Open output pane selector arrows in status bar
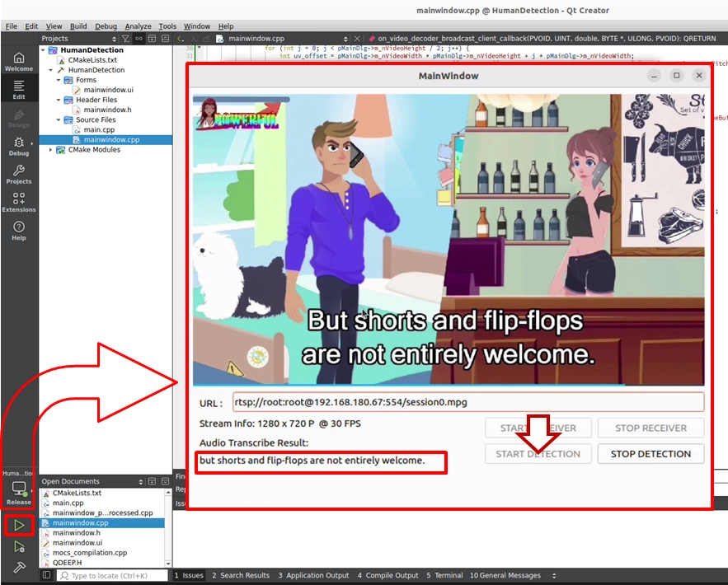728x585 pixels. (x=553, y=575)
